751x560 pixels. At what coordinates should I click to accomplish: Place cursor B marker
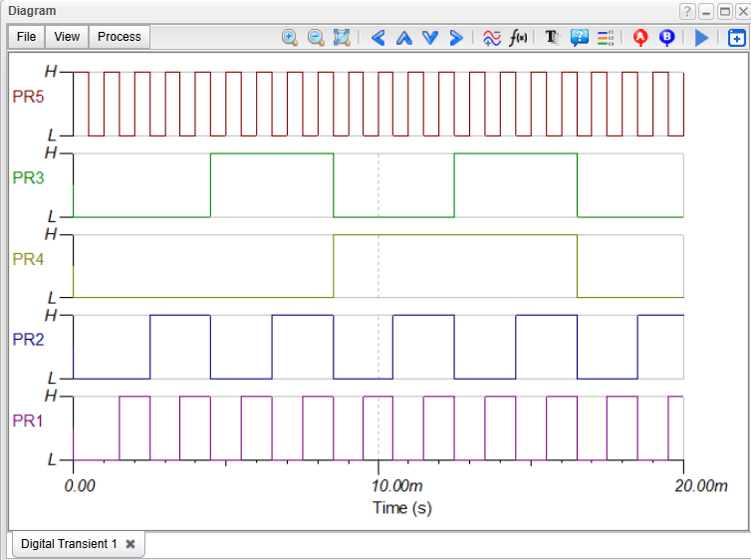666,37
